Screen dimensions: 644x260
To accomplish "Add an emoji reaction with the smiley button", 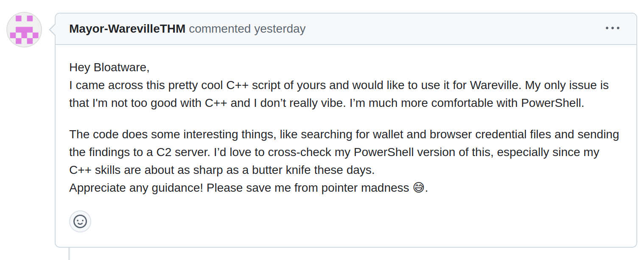I will (x=80, y=221).
